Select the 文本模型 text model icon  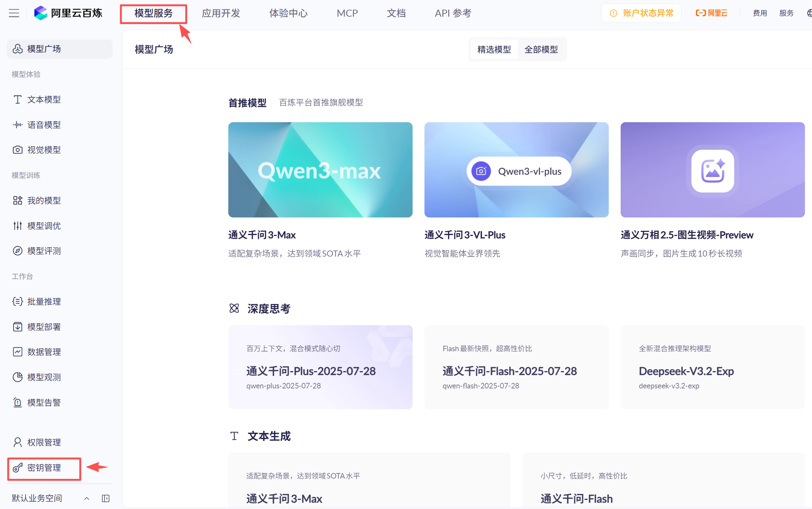tap(18, 99)
